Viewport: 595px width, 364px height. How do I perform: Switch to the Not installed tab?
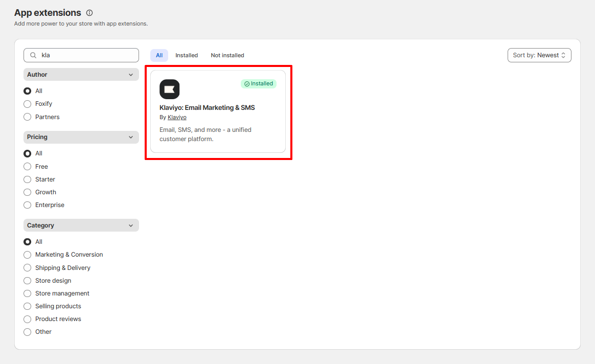tap(227, 55)
